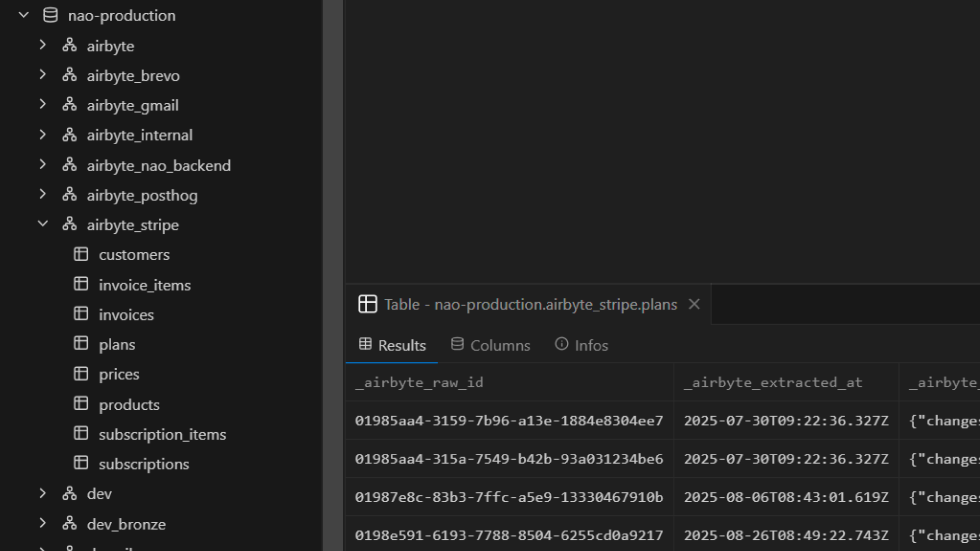Click the nao-production database icon
The image size is (980, 551).
50,16
